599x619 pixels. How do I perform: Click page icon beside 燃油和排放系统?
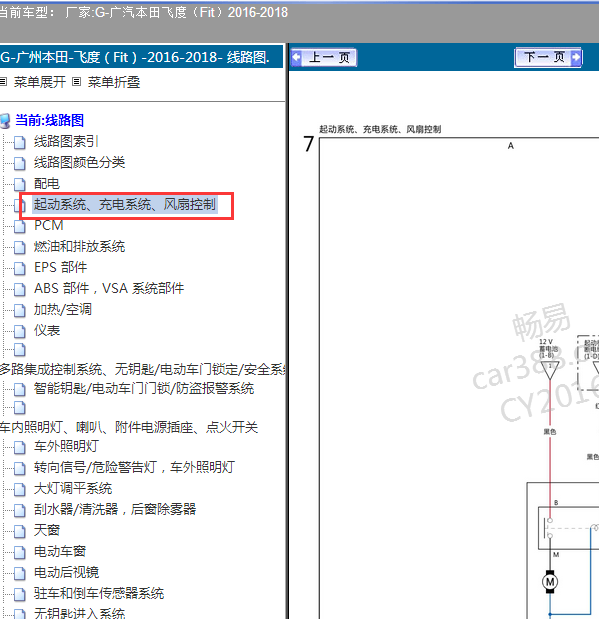[x=20, y=247]
